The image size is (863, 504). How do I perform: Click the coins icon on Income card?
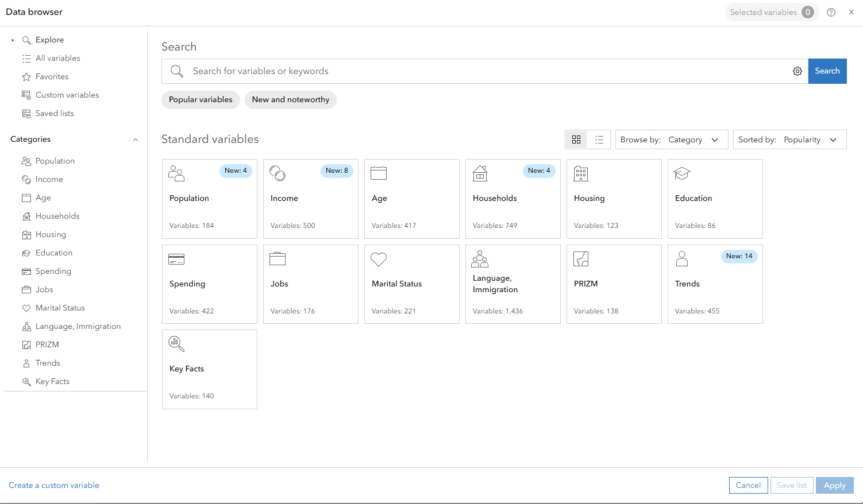point(278,173)
